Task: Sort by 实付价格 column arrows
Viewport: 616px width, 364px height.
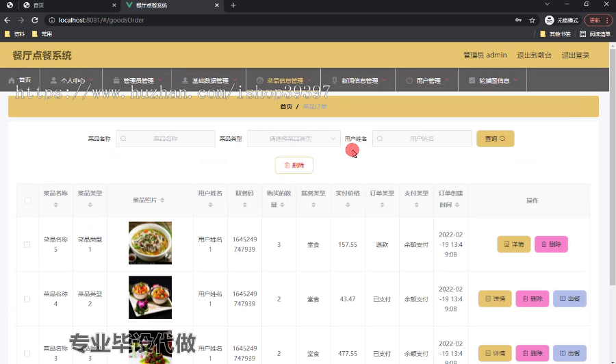Action: (x=348, y=205)
